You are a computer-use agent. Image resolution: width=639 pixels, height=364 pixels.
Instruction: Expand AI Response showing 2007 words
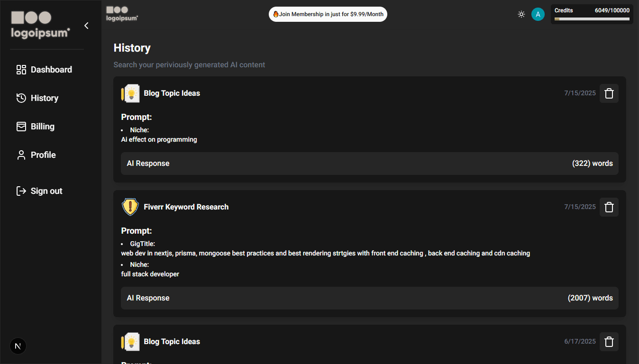pyautogui.click(x=370, y=298)
